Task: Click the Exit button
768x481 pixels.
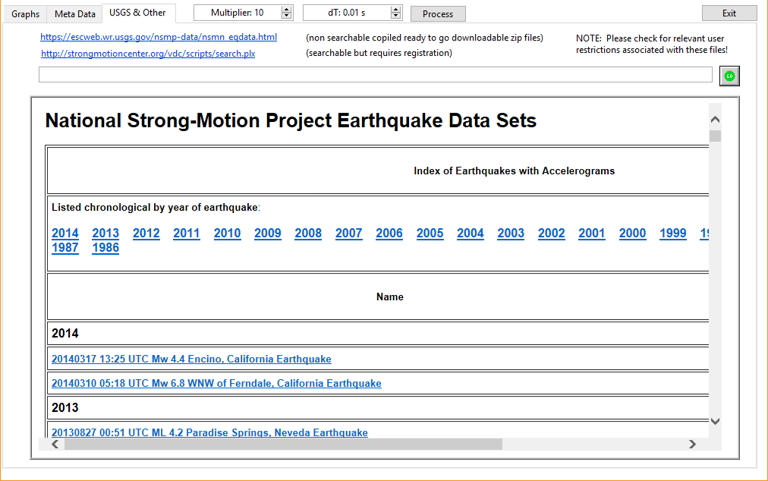Action: tap(729, 14)
